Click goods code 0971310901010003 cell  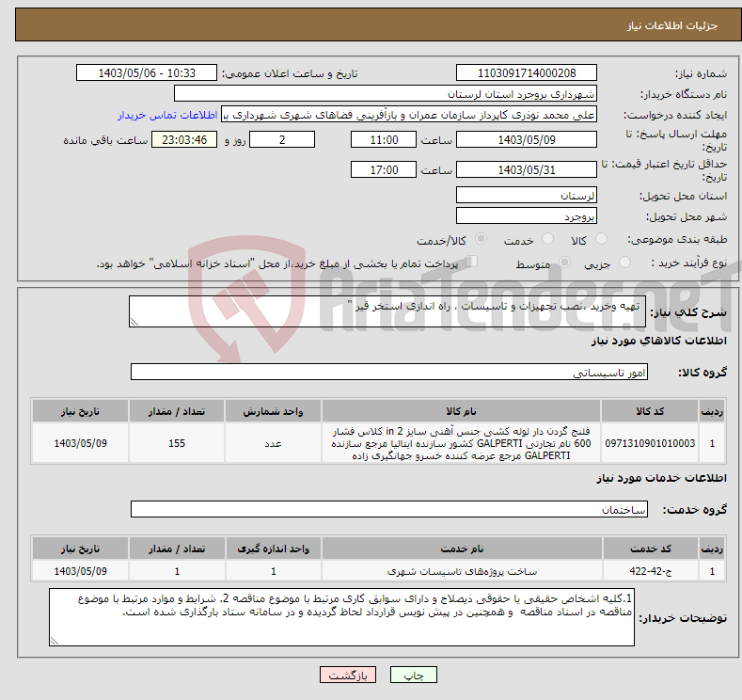tap(650, 443)
